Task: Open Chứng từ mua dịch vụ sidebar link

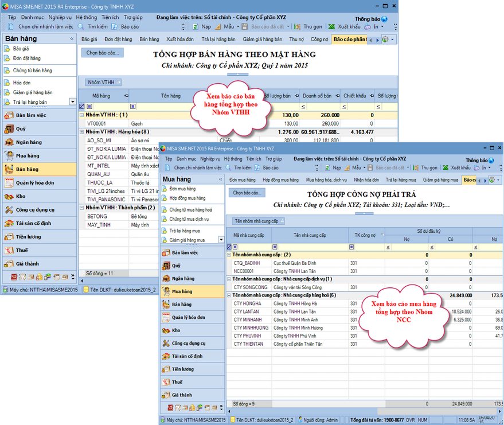Action: (x=189, y=219)
